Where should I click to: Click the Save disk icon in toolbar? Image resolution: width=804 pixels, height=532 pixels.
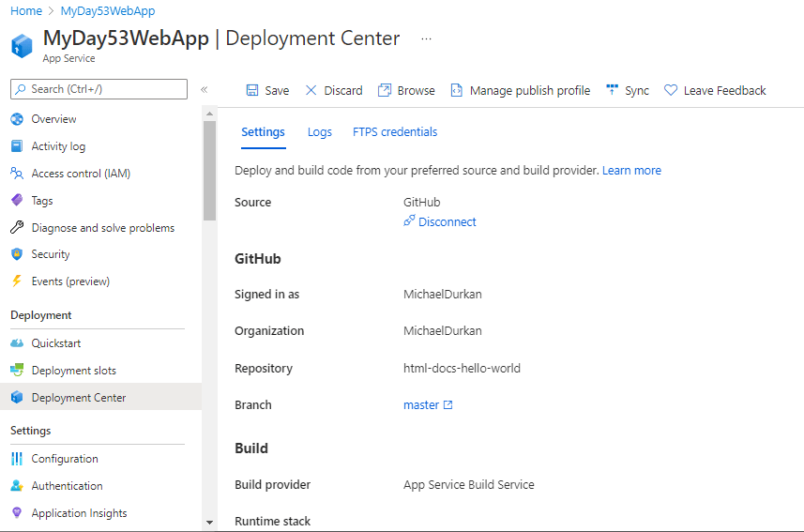tap(252, 90)
